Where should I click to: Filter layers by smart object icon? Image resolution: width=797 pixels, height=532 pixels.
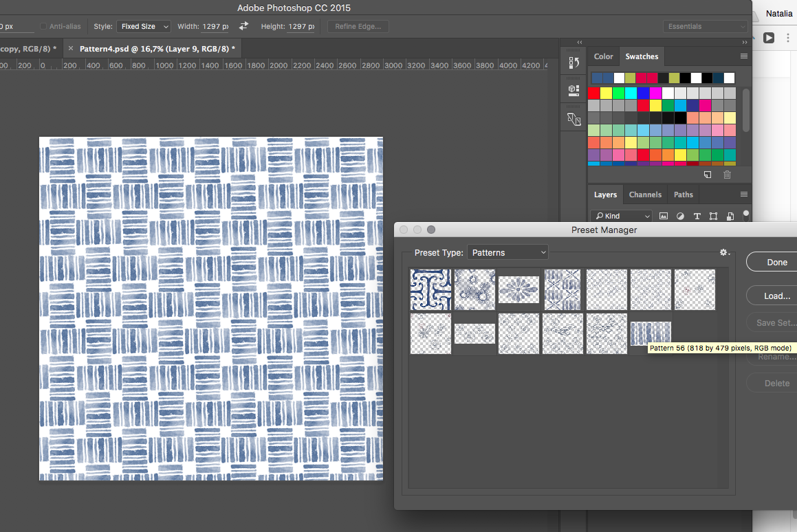pyautogui.click(x=730, y=216)
